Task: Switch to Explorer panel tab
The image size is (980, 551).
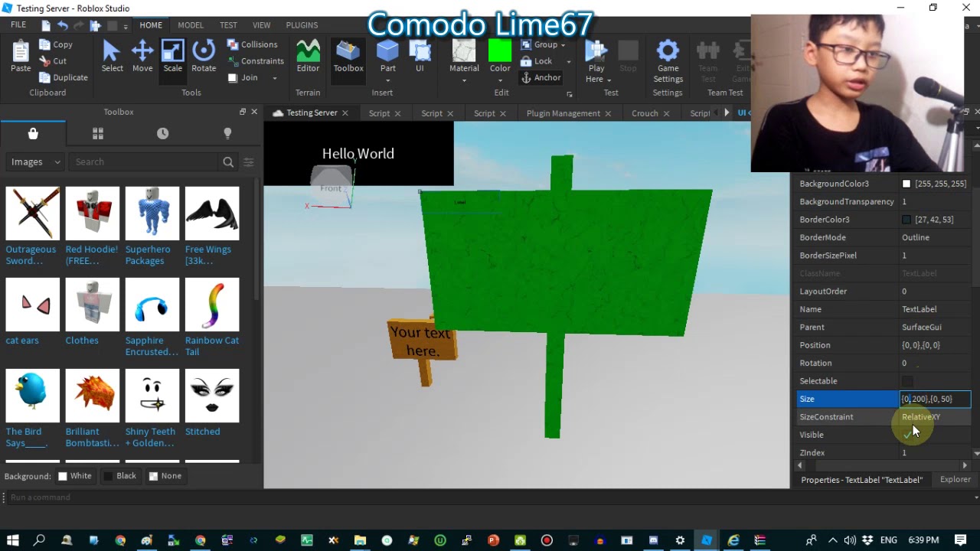Action: click(x=955, y=480)
